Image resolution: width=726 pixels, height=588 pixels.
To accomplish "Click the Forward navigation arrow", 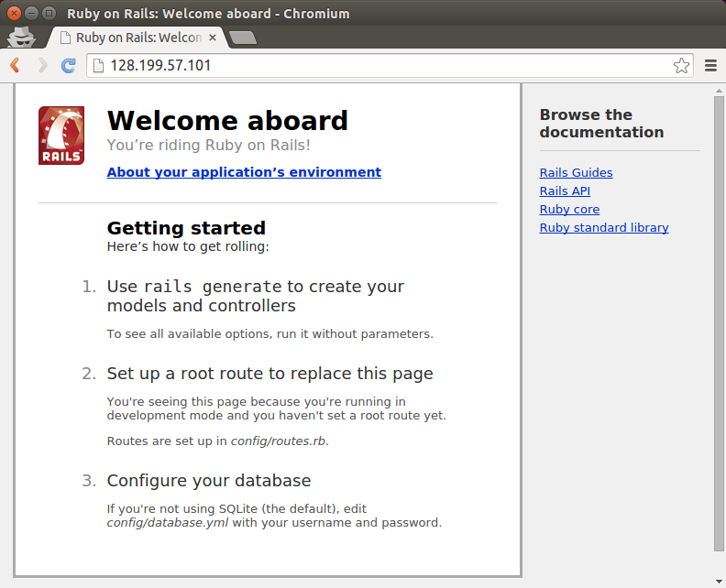I will click(42, 65).
